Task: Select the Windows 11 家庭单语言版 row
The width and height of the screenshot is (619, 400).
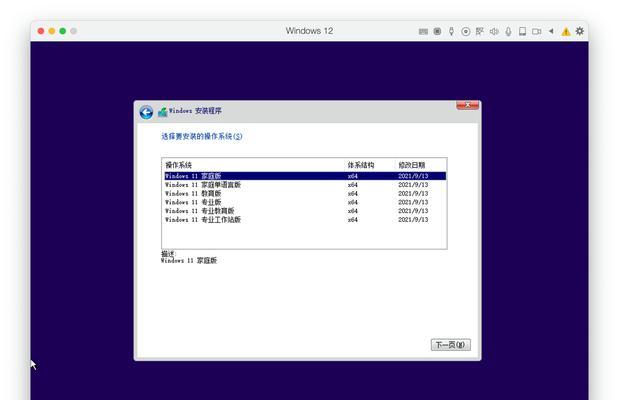Action: pyautogui.click(x=305, y=185)
